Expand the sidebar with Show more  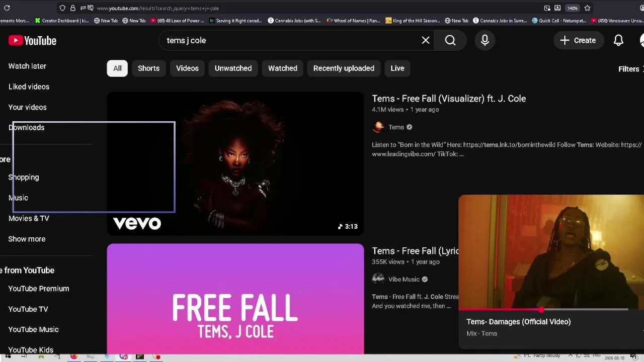coord(27,239)
